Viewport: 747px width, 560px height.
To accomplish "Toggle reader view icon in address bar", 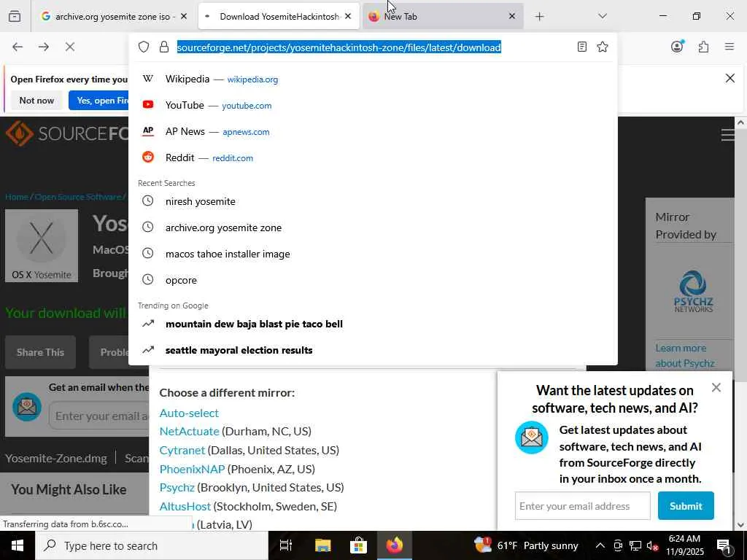I will click(x=581, y=47).
